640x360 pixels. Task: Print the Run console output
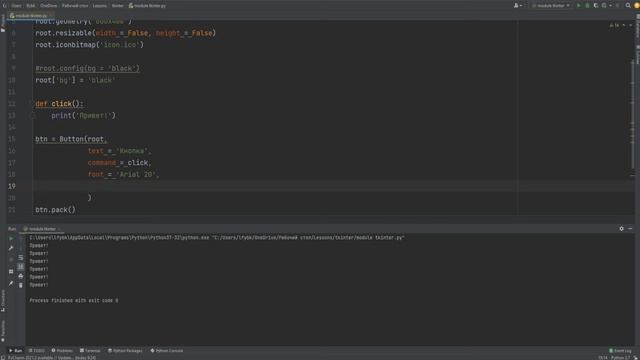(21, 276)
